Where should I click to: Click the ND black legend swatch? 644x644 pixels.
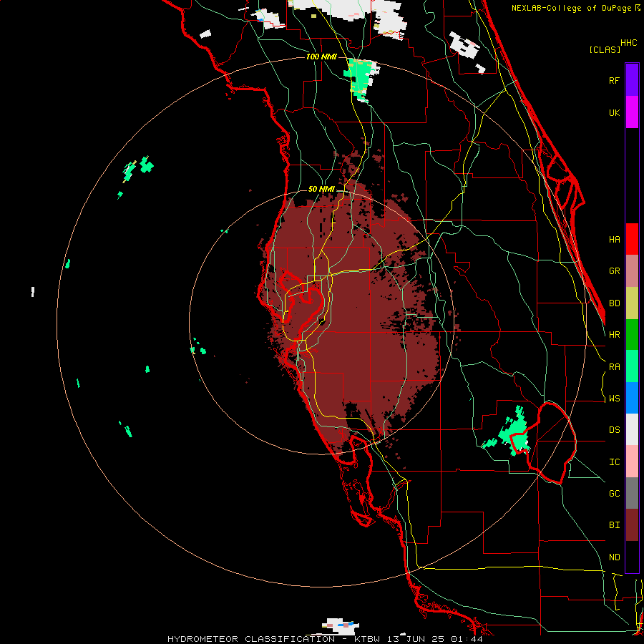632,557
